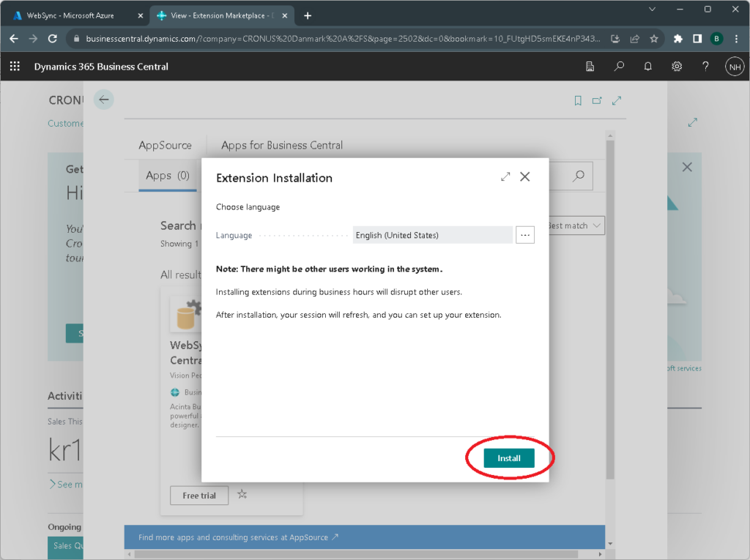Click the Language field showing English (United States)
The height and width of the screenshot is (560, 750).
click(432, 235)
